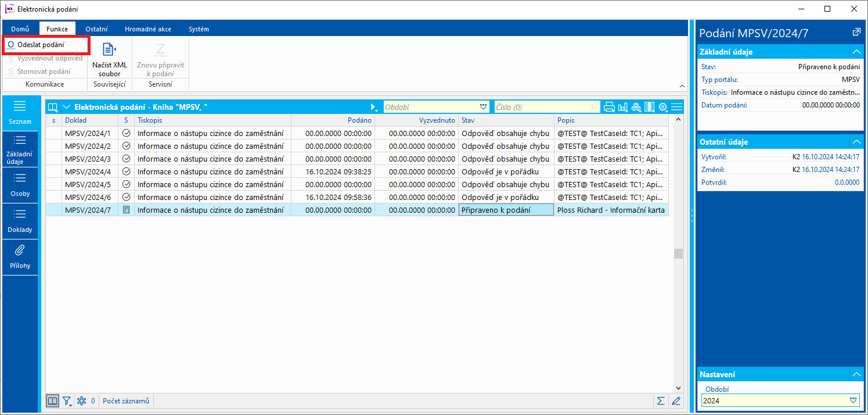868x415 pixels.
Task: Click Podáno date 16.10.2024 09:58:36
Action: tap(338, 197)
